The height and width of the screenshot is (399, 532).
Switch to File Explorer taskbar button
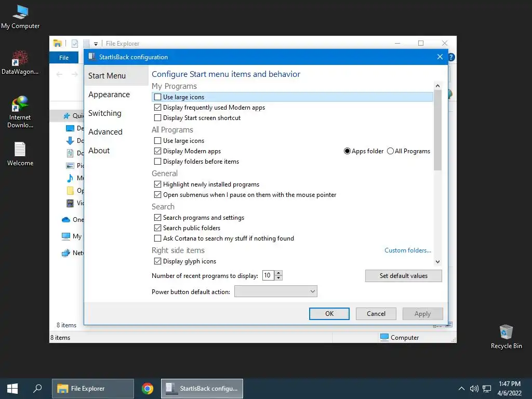coord(93,389)
